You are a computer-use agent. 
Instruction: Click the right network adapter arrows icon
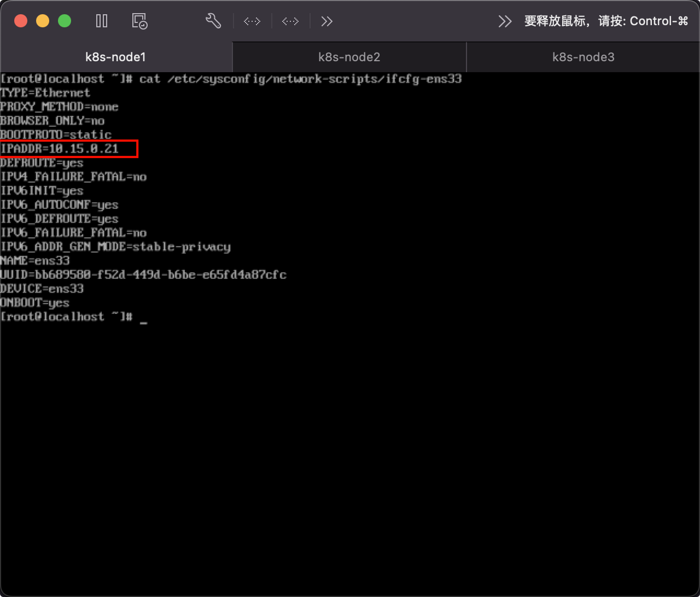tap(290, 21)
